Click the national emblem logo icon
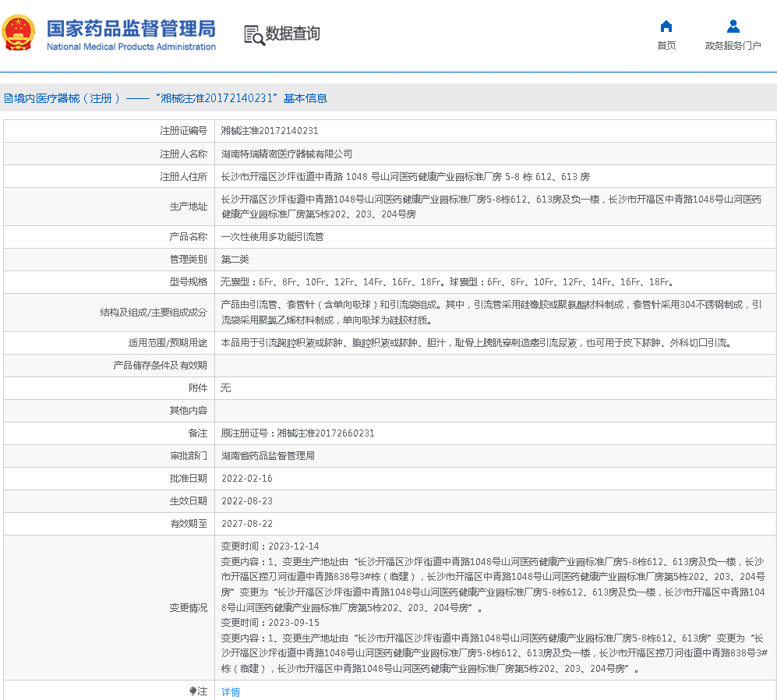 19,34
